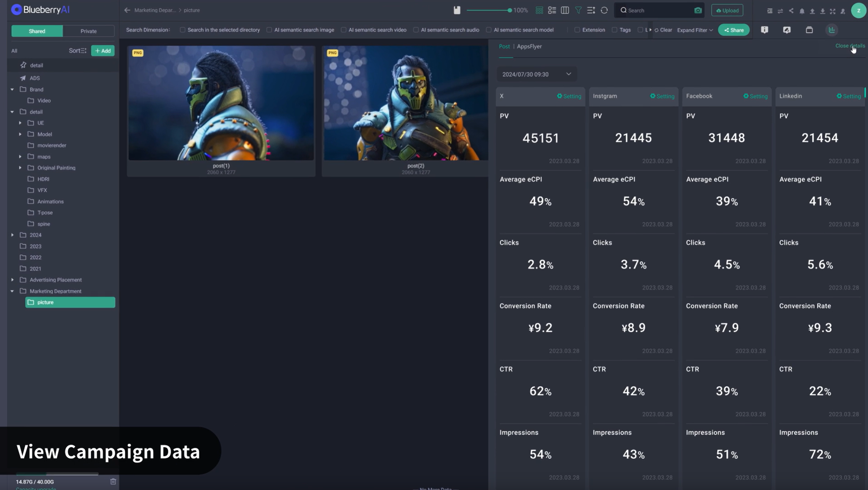Open the trash bin near storage capacity
Image resolution: width=868 pixels, height=490 pixels.
(x=113, y=481)
